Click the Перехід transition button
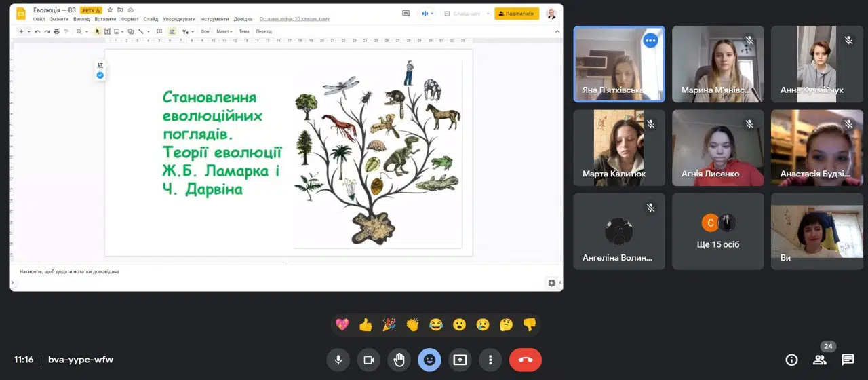Viewport: 868px width, 380px height. click(x=264, y=31)
